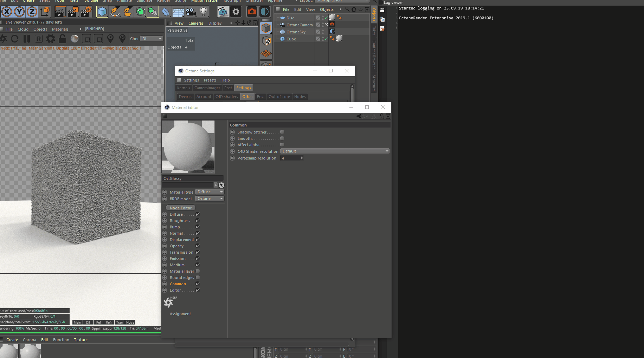
Task: Click the Bend deformer icon
Action: click(x=165, y=12)
